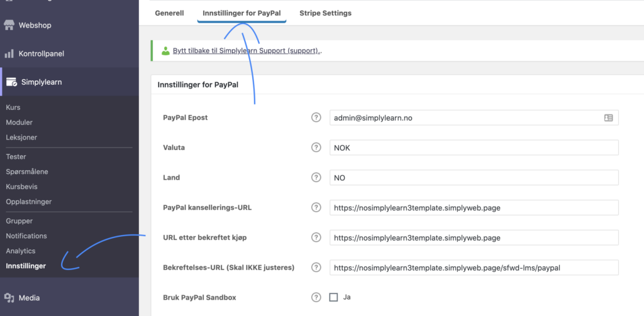Click help icon for PayPal kansellerings-URL
Viewport: 644px width, 316px height.
[316, 208]
